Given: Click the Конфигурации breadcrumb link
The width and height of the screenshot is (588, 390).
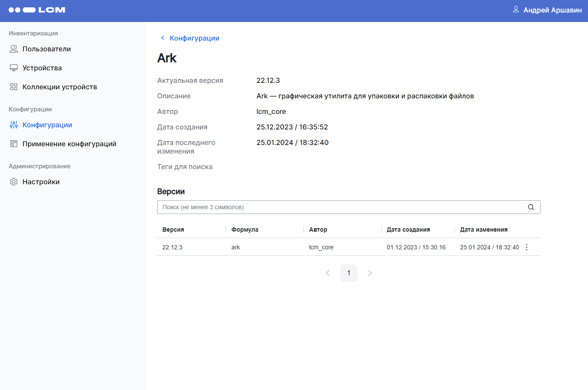Looking at the screenshot, I should point(194,38).
